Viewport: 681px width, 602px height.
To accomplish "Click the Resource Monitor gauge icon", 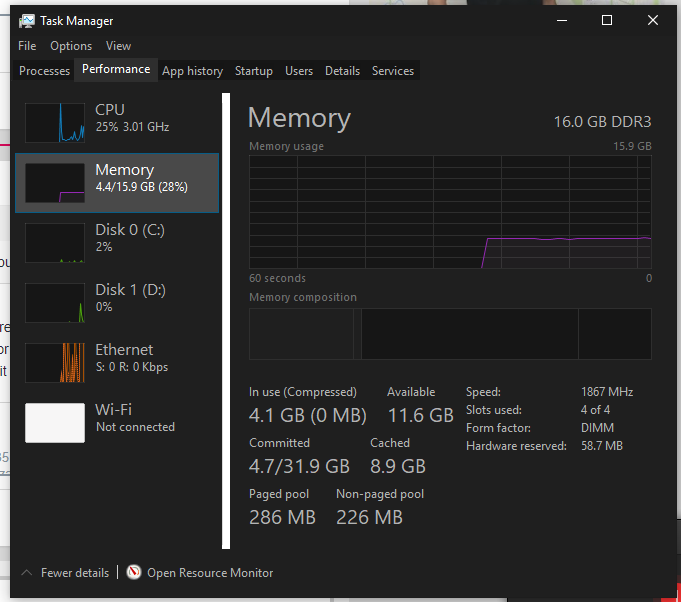I will click(134, 572).
